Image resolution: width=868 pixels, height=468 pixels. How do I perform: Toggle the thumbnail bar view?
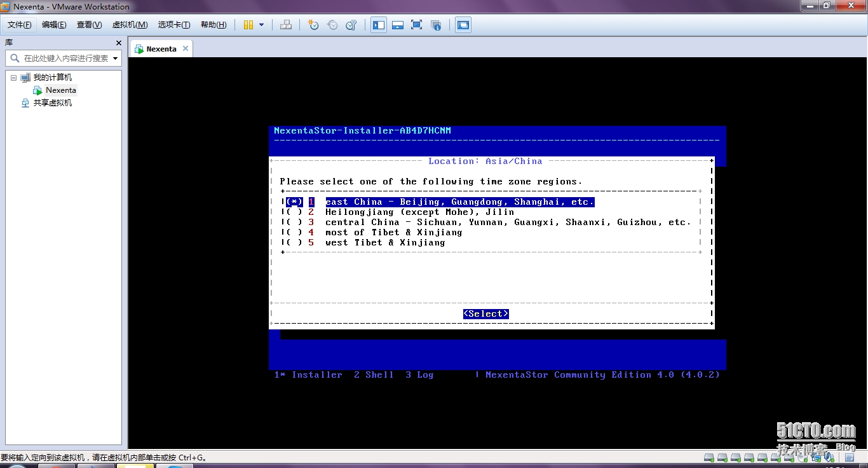tap(398, 25)
